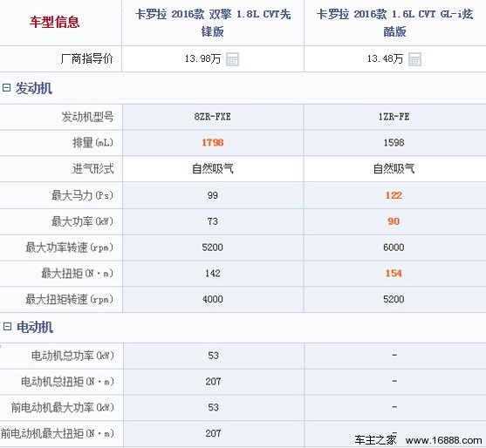Select the 最大扭矩转速(rpm) row label
This screenshot has height=448, width=486.
(70, 299)
